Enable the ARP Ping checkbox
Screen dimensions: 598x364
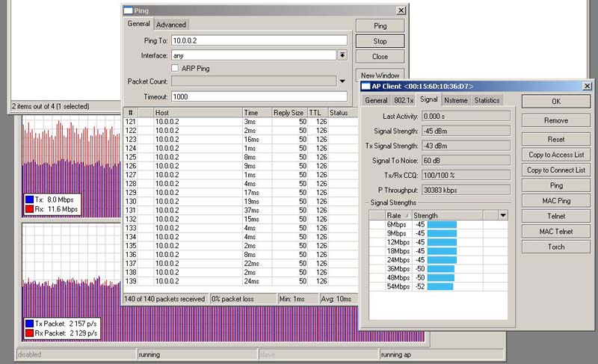coord(175,68)
